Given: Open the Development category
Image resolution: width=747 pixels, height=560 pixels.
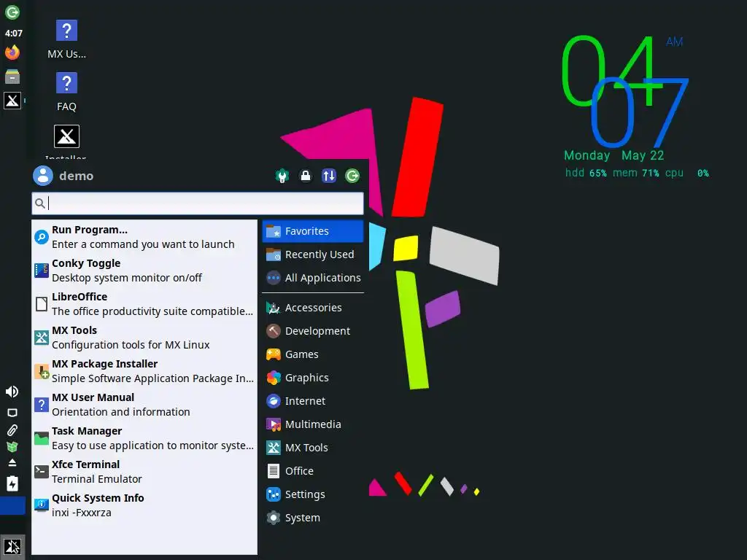Looking at the screenshot, I should click(x=313, y=331).
